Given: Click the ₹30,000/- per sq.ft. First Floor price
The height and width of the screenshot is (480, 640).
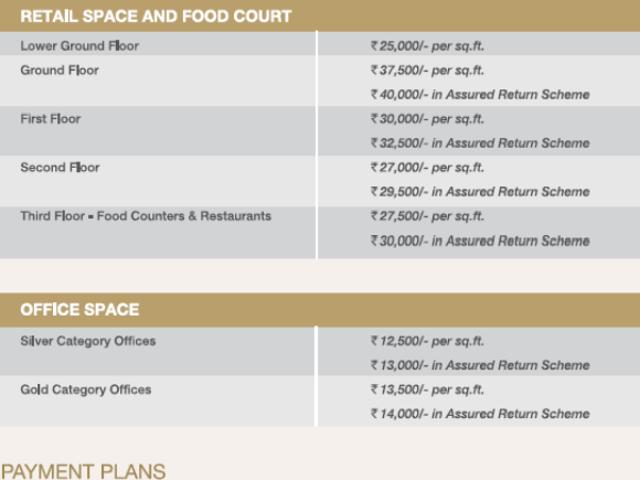Looking at the screenshot, I should [x=427, y=119].
